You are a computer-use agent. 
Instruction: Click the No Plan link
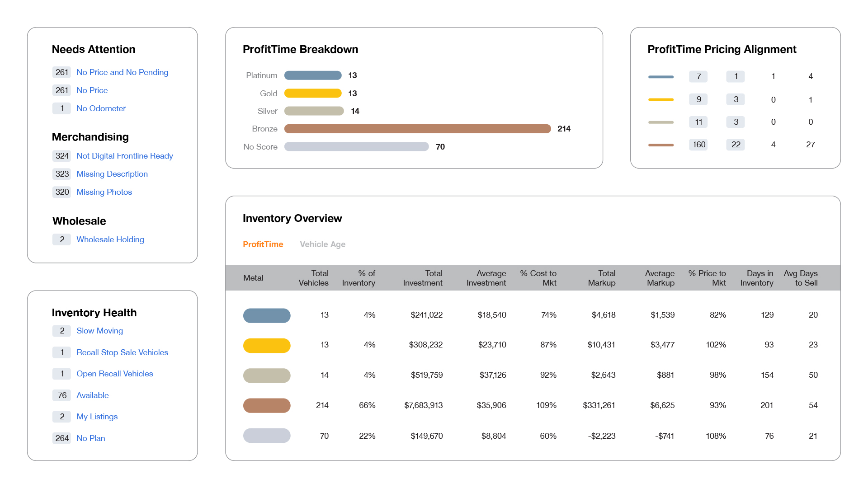(90, 438)
